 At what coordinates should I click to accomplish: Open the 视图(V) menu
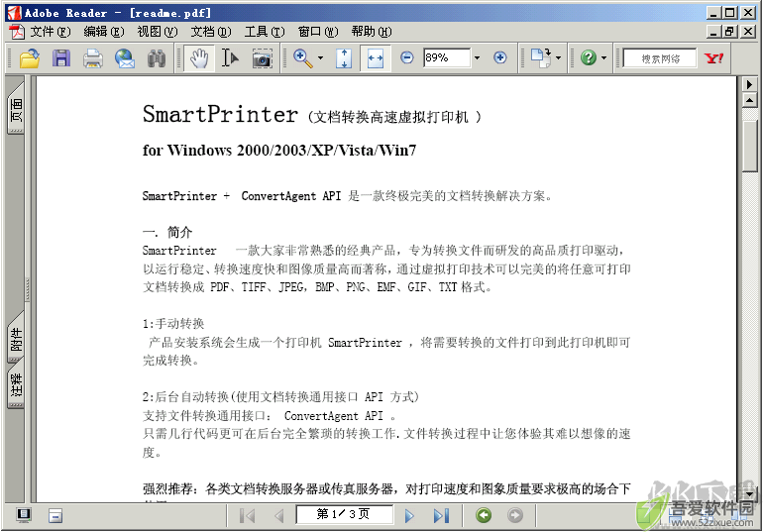[x=158, y=32]
